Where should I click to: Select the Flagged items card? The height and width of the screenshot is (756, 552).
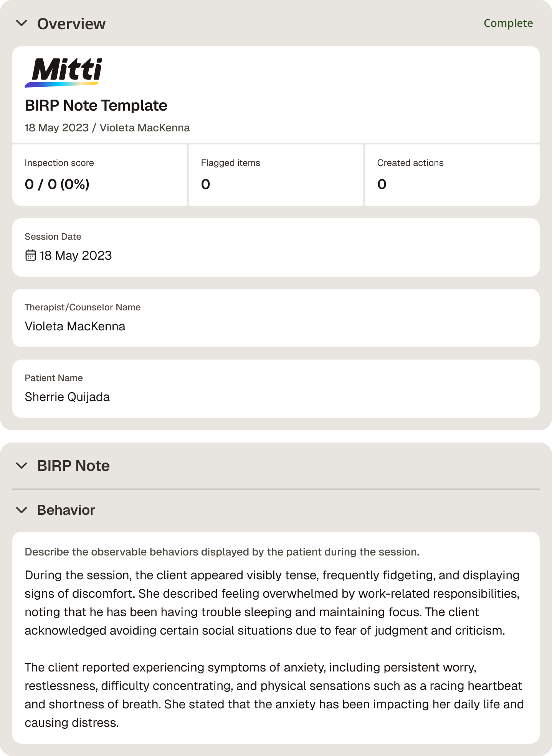tap(276, 175)
